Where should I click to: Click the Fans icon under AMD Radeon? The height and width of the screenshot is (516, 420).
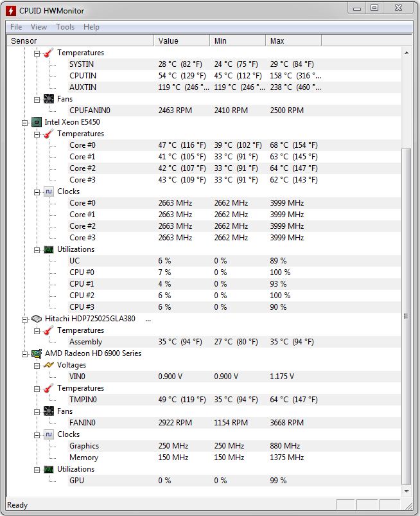coord(49,411)
